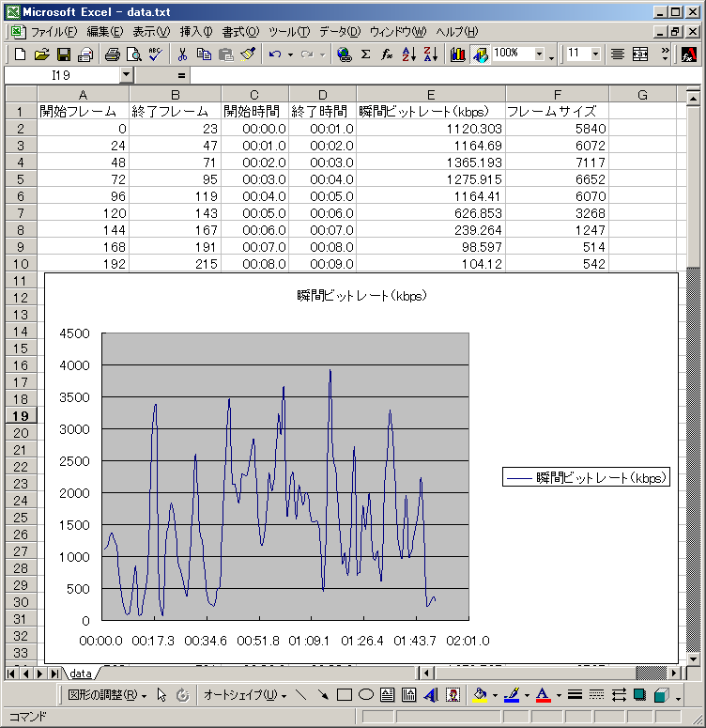Open the 挿入(I) menu
The height and width of the screenshot is (728, 706).
coord(195,32)
